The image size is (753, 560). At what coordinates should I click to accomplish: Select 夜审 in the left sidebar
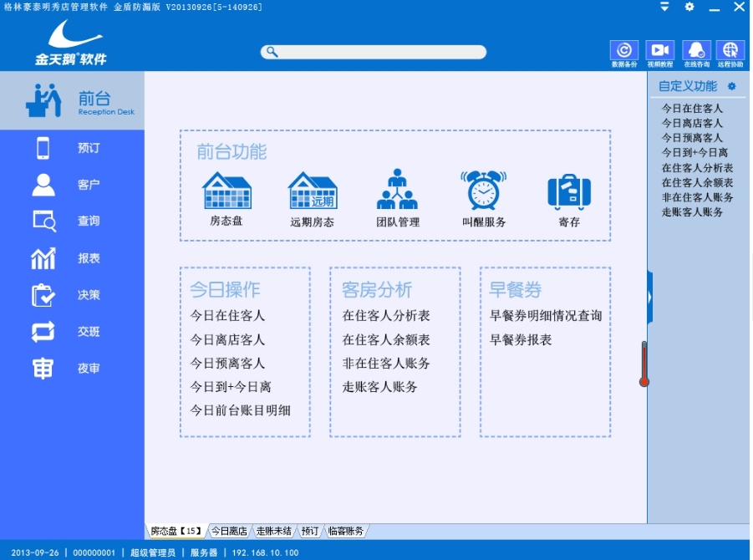tap(72, 369)
